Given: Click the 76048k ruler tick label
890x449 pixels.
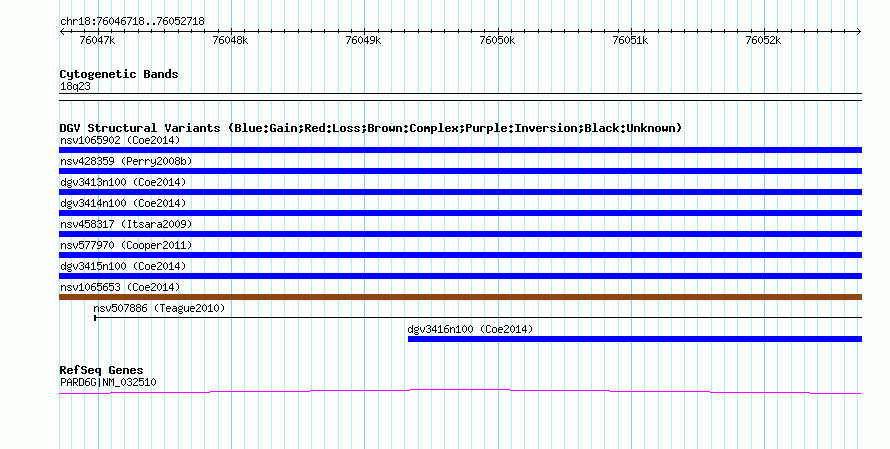Looking at the screenshot, I should click(230, 40).
